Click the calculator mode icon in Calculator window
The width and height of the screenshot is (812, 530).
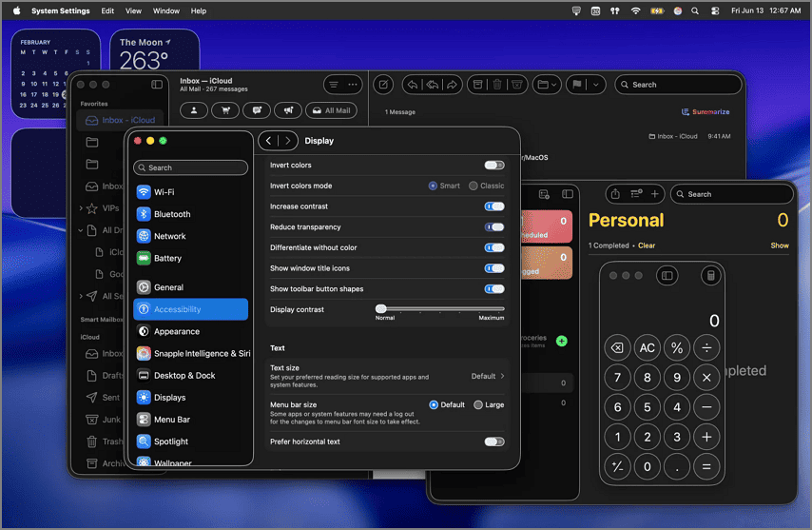[711, 276]
